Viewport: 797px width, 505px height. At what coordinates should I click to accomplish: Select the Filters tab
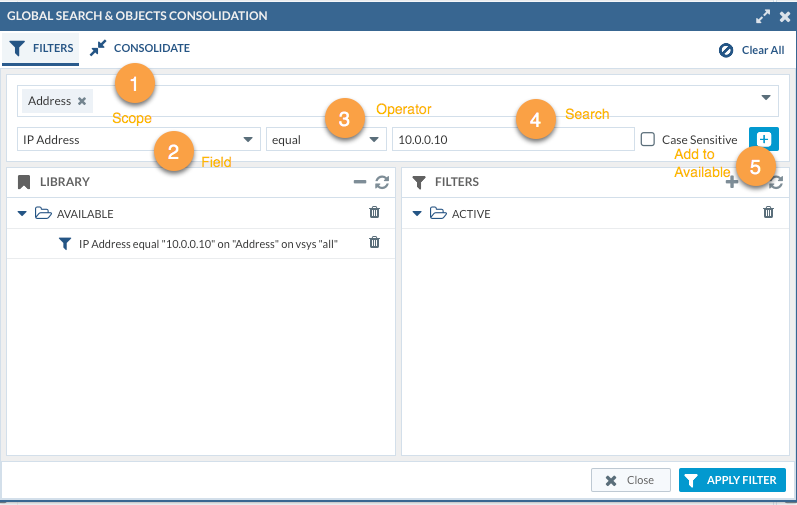[40, 48]
